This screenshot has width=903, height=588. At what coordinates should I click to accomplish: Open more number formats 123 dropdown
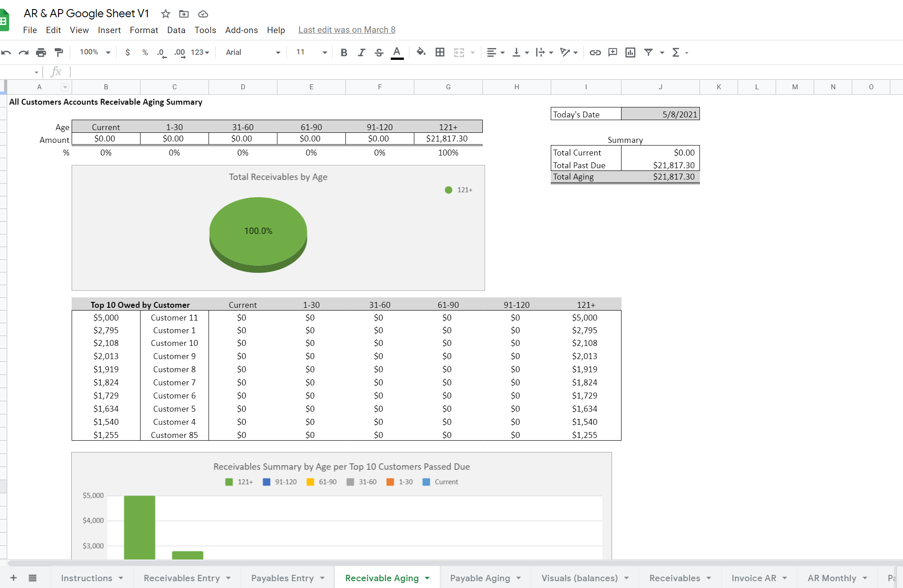tap(200, 53)
